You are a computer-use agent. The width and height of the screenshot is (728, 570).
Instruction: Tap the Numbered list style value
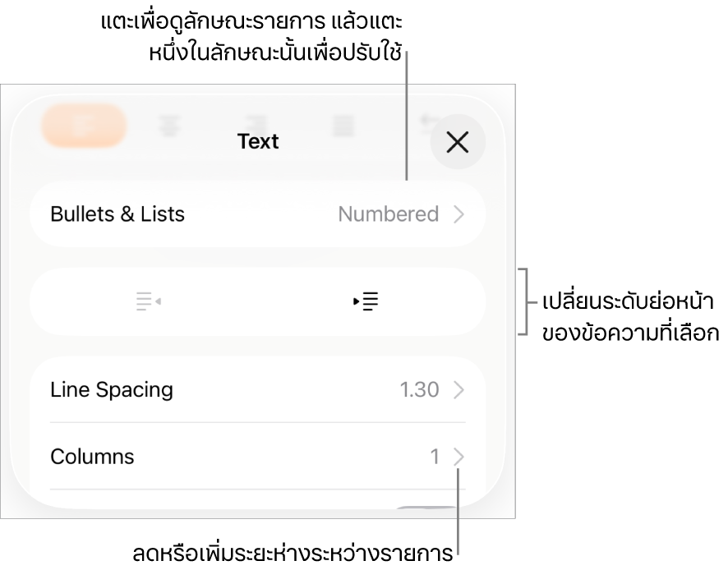click(388, 214)
